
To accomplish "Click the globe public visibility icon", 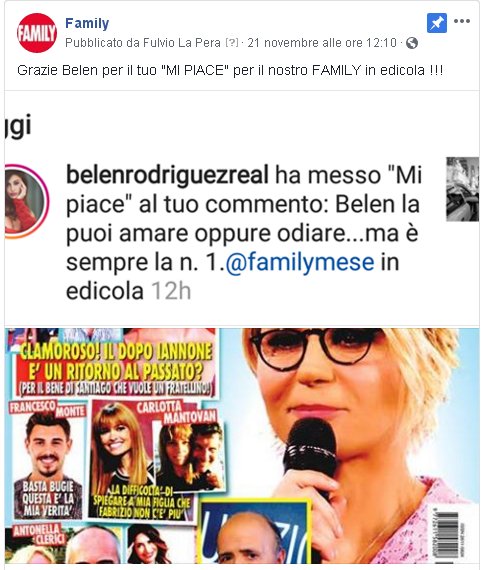I will (x=412, y=43).
